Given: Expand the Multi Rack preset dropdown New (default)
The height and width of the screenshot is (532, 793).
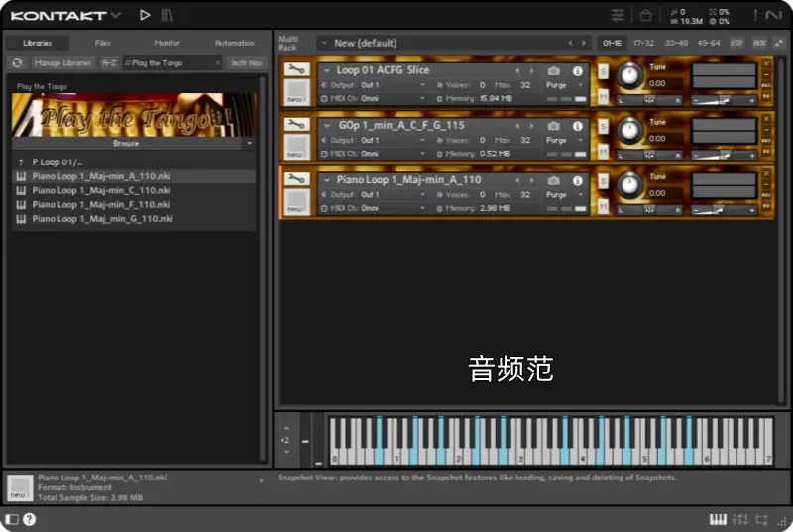Looking at the screenshot, I should [324, 43].
